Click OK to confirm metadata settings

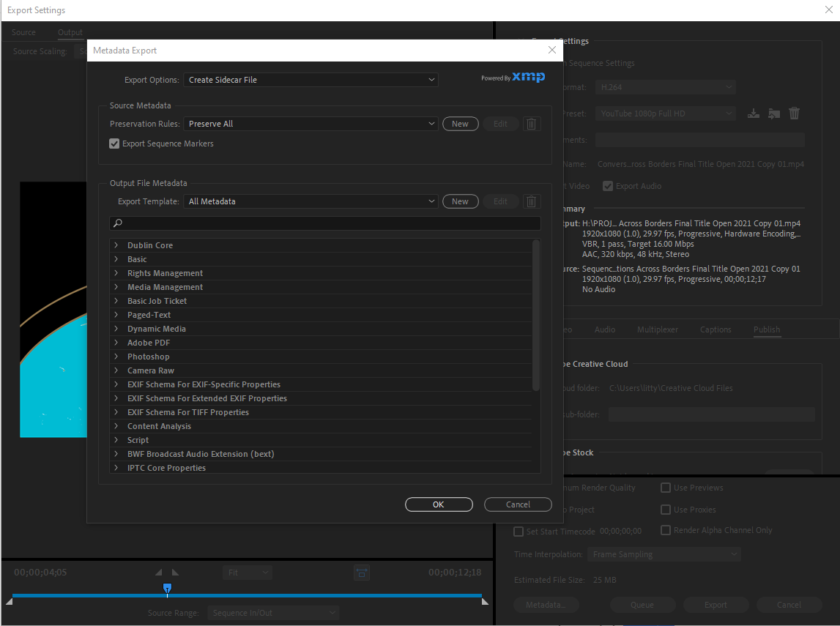439,504
